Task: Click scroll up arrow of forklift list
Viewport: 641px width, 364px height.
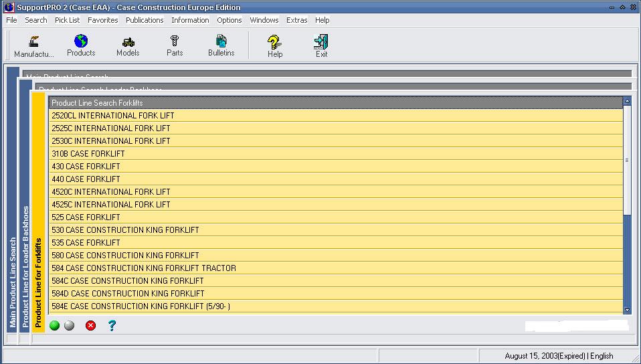Action: [627, 100]
